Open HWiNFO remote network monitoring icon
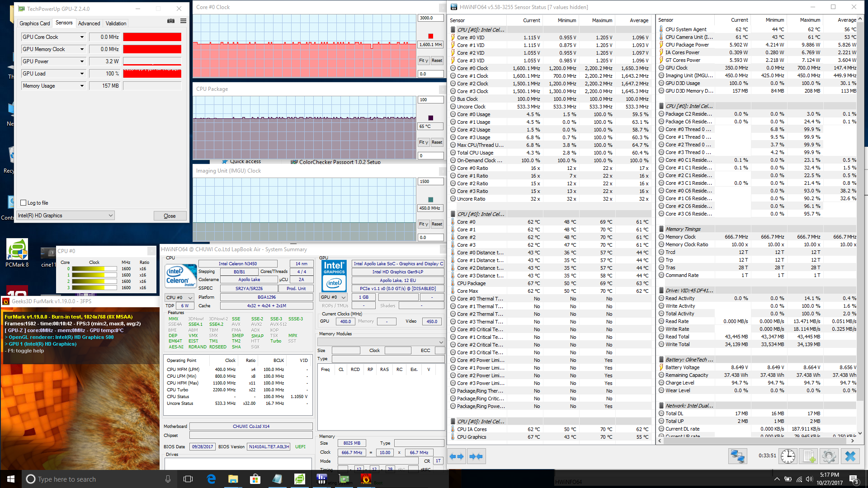The image size is (868, 488). (x=737, y=456)
